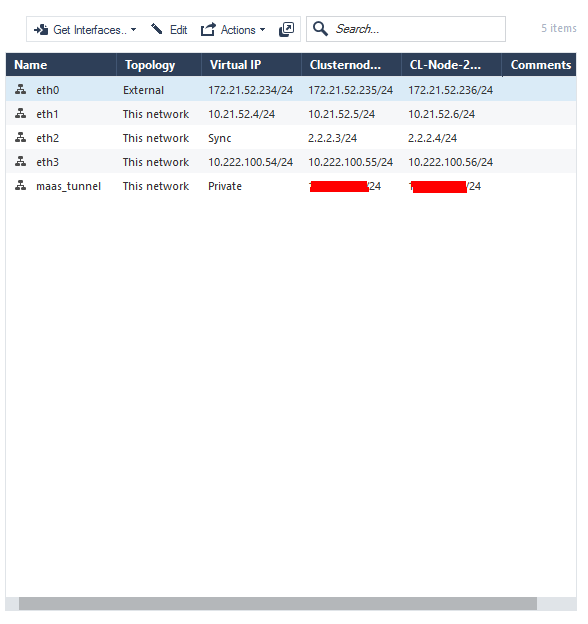Click the Comments column header
Image resolution: width=588 pixels, height=624 pixels.
539,65
